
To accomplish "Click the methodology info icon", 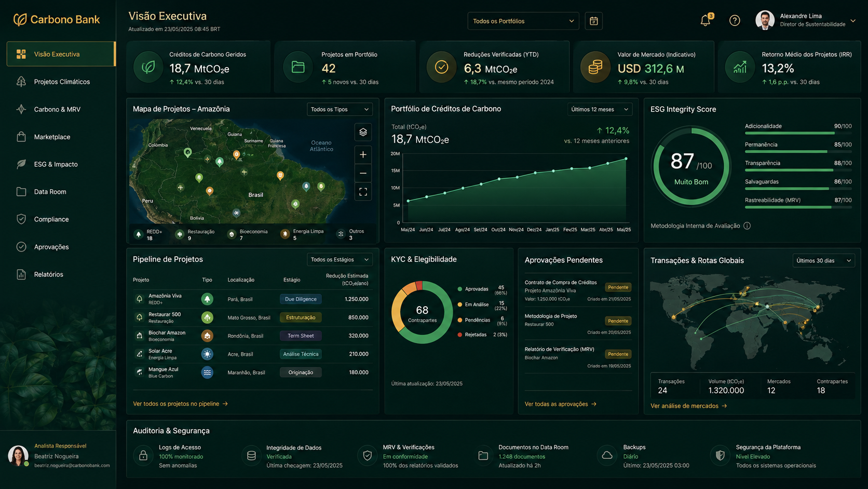I will click(x=747, y=226).
